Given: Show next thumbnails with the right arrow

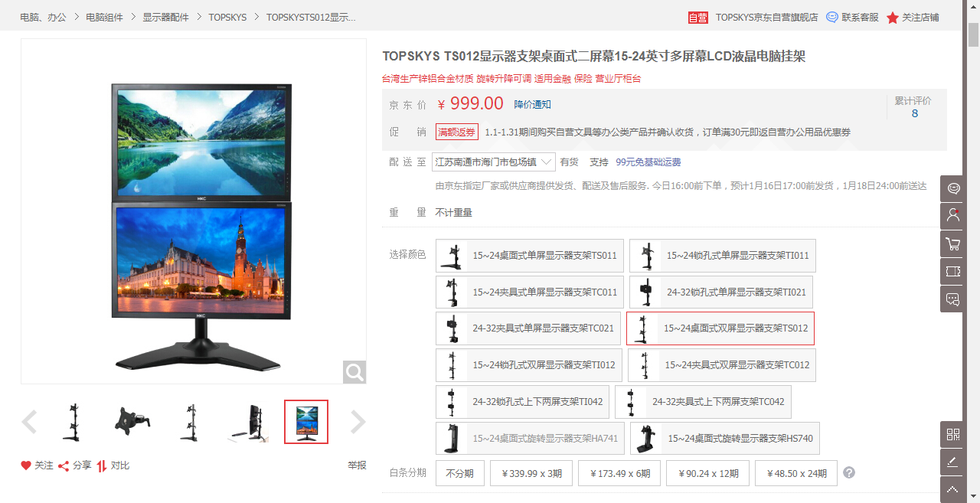Looking at the screenshot, I should point(358,422).
